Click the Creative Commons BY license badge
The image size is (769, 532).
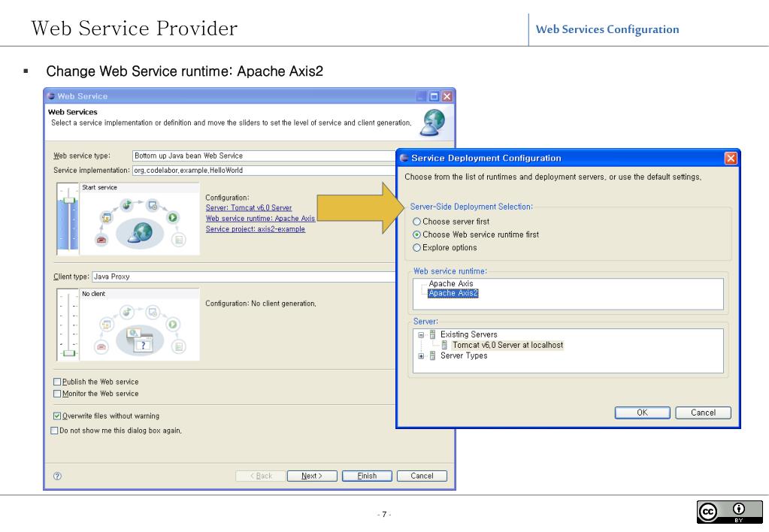pyautogui.click(x=729, y=512)
